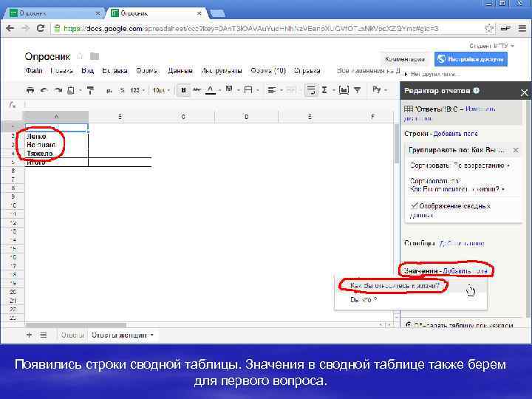Select column C header
Viewport: 532px width, 399px height.
point(183,117)
